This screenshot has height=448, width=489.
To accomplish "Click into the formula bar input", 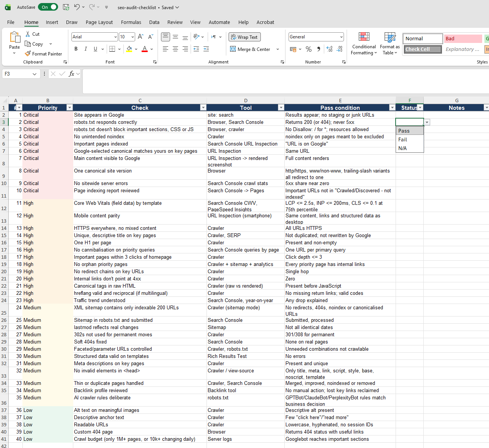I will [286, 81].
